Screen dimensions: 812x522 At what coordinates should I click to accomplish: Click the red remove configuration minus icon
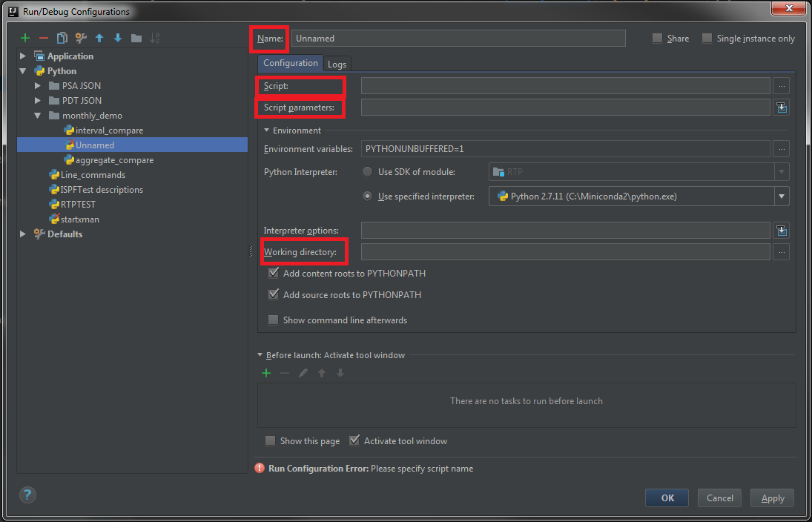click(x=44, y=39)
